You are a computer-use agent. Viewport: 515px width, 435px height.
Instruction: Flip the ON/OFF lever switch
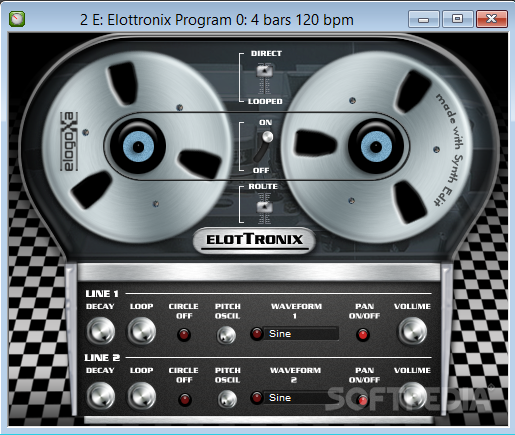264,146
